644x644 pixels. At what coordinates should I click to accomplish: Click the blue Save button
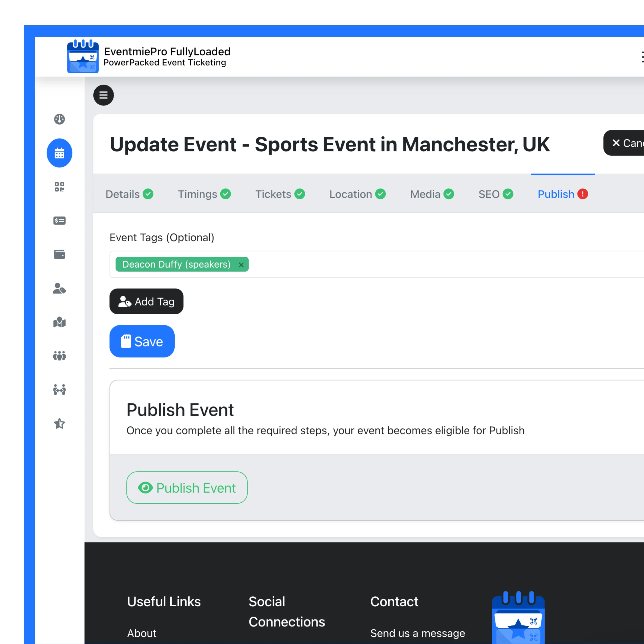pyautogui.click(x=142, y=341)
